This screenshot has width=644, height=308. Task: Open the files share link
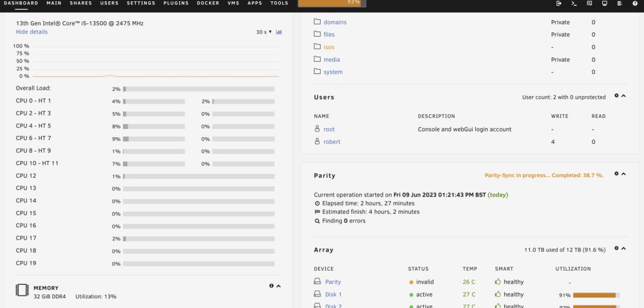[x=329, y=35]
